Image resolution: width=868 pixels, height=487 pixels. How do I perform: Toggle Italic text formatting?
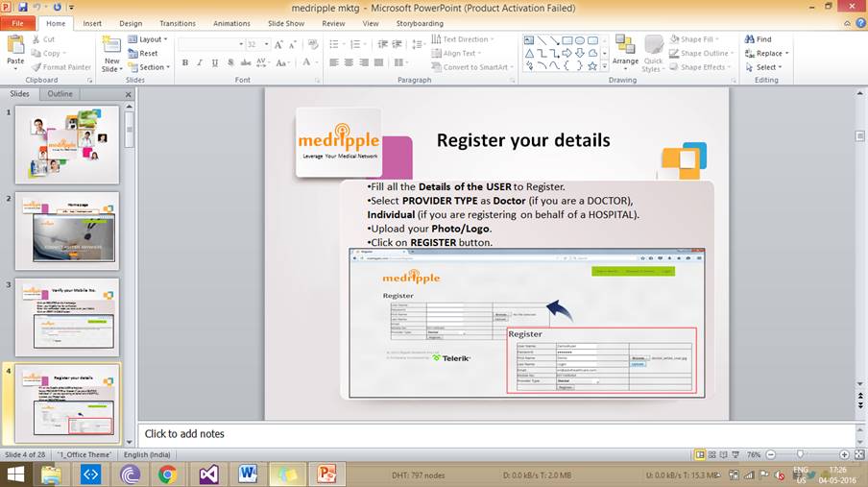200,63
